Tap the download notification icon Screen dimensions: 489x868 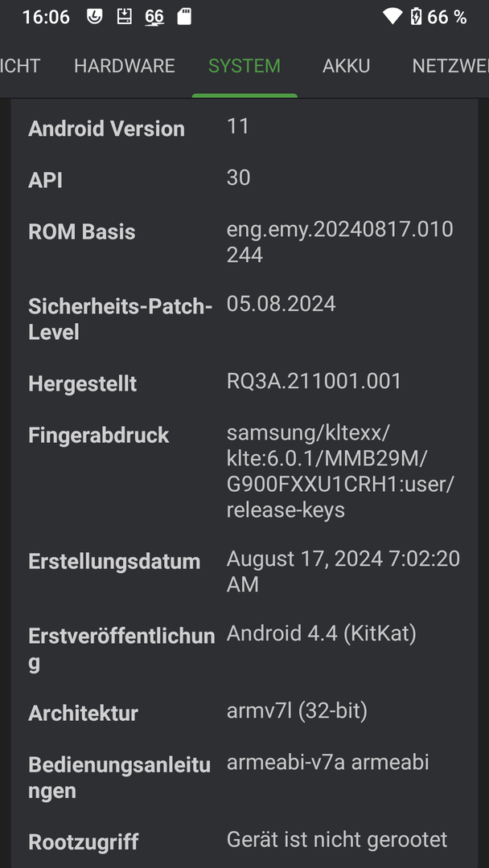point(125,16)
